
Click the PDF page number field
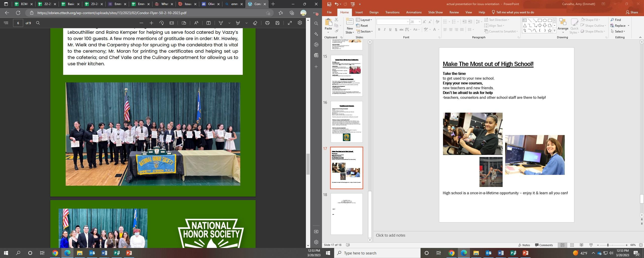click(18, 23)
